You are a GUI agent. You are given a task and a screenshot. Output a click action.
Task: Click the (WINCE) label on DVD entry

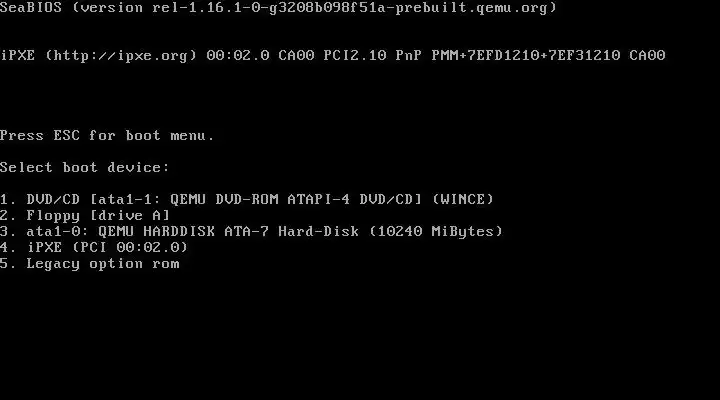tap(463, 199)
